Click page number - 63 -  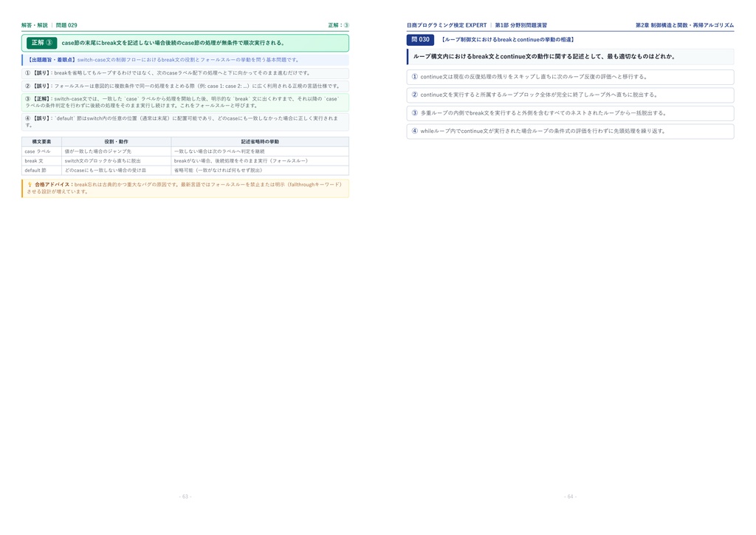click(x=185, y=497)
